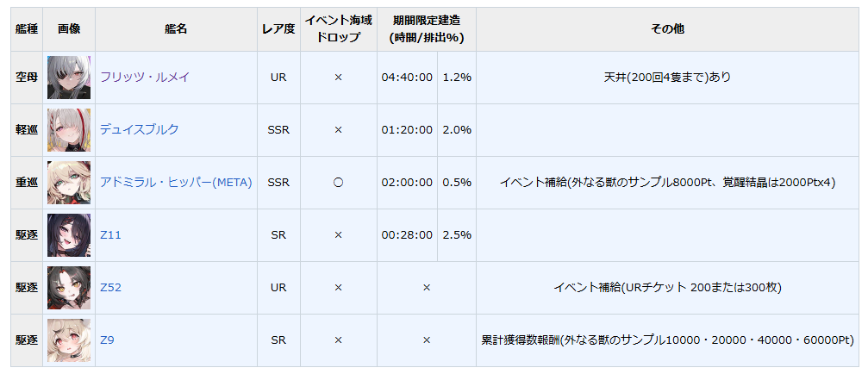868x374 pixels.
Task: Click the レア度 column header
Action: (278, 29)
